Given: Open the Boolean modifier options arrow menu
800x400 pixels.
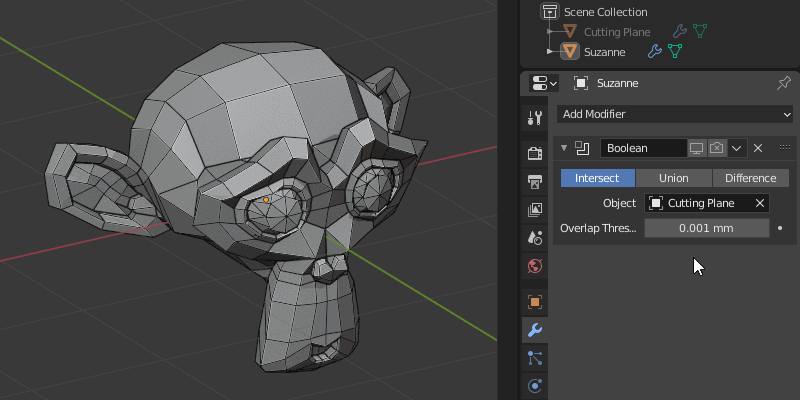Looking at the screenshot, I should (737, 148).
